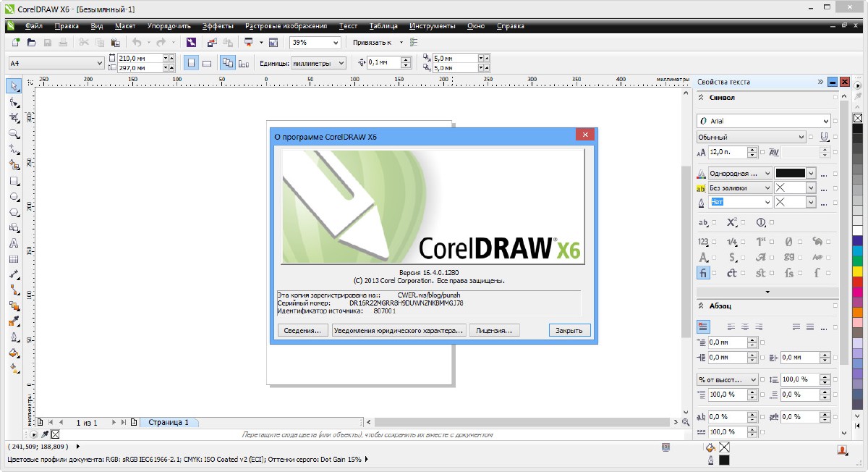Click the Лицензия... button
Viewport: 868px width, 472px height.
point(495,330)
